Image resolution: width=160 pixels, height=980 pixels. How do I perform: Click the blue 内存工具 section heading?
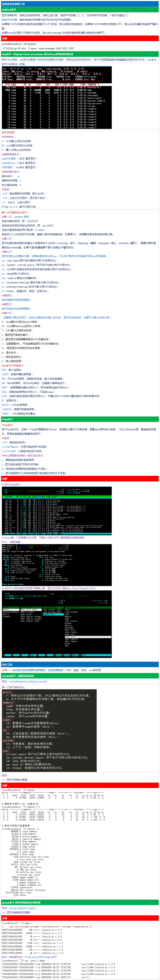(80, 665)
